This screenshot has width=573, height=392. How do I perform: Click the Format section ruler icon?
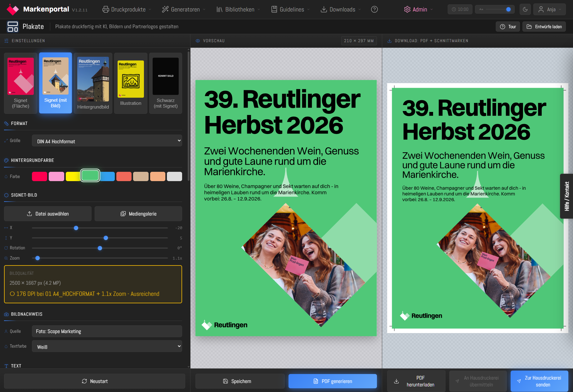(x=6, y=123)
